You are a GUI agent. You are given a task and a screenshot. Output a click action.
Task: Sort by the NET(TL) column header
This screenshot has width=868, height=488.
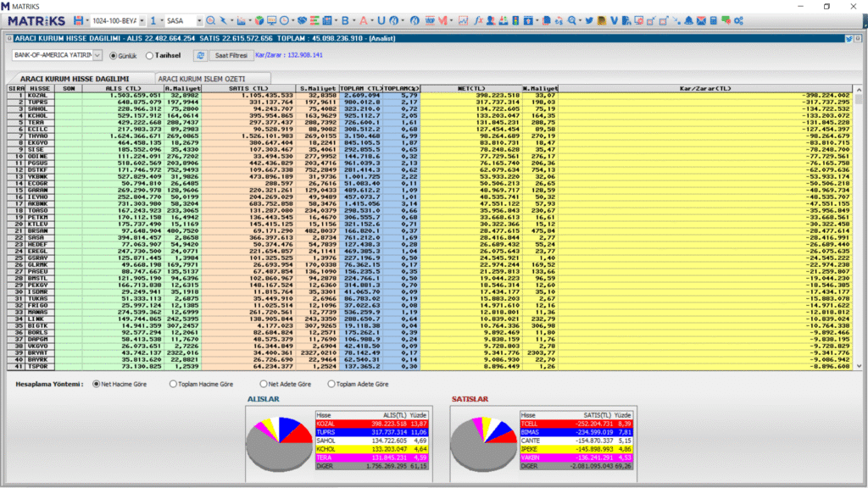470,87
